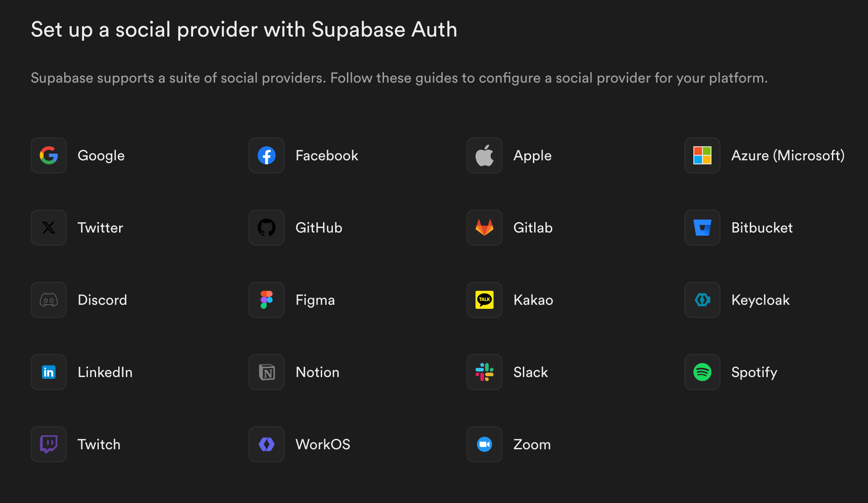Click the Spotify green logo icon
868x503 pixels.
pyautogui.click(x=702, y=372)
